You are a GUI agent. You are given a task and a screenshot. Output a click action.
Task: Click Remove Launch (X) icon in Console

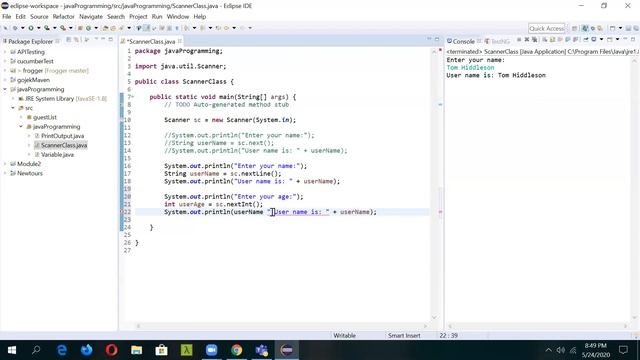[527, 40]
